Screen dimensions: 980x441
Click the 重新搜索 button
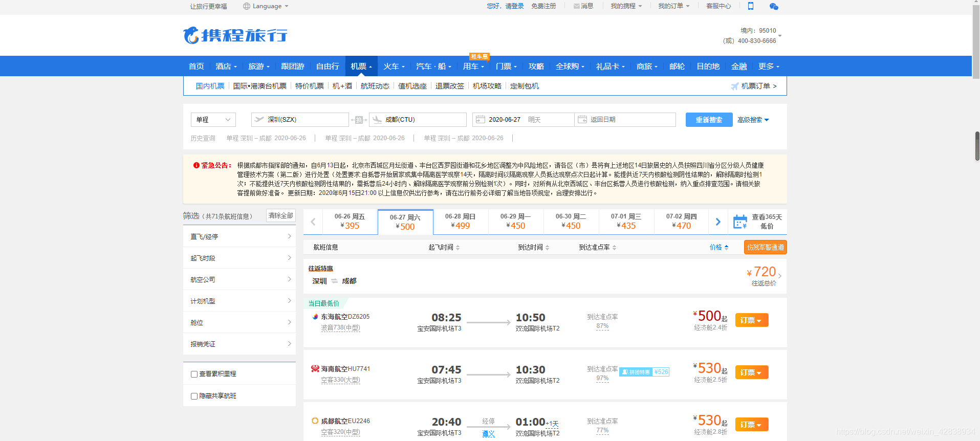click(709, 120)
